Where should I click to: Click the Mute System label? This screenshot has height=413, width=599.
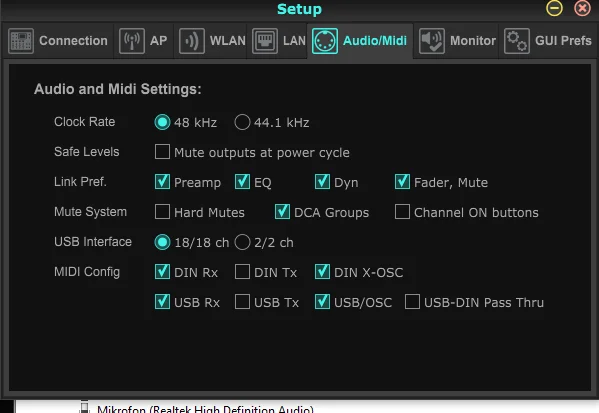[x=90, y=212]
